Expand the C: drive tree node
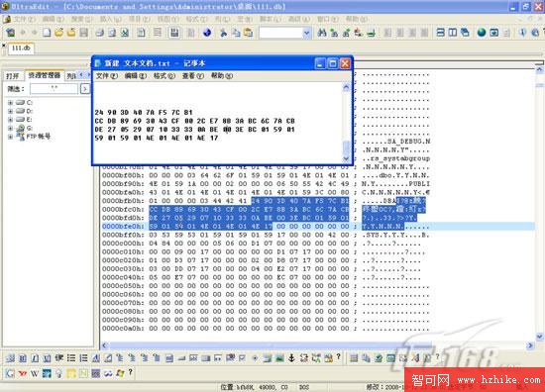Image resolution: width=545 pixels, height=392 pixels. point(10,103)
